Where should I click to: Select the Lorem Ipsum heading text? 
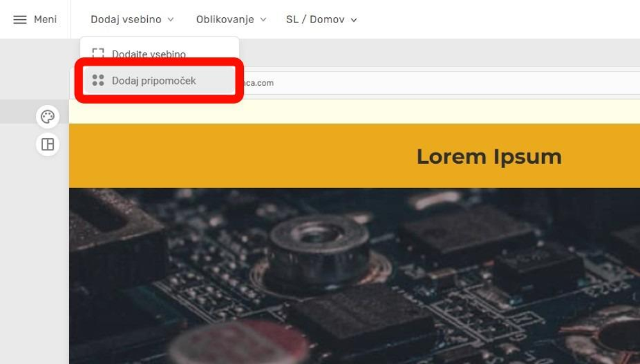[489, 157]
